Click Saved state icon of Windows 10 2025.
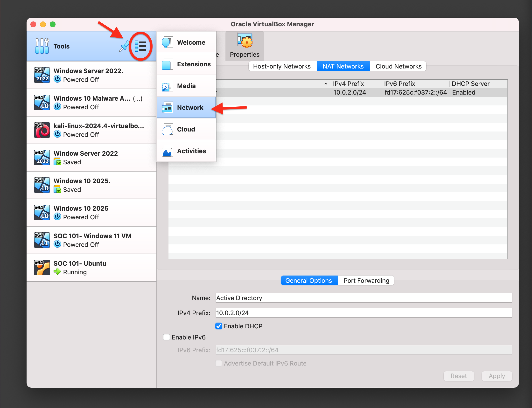The image size is (532, 408). click(x=57, y=189)
